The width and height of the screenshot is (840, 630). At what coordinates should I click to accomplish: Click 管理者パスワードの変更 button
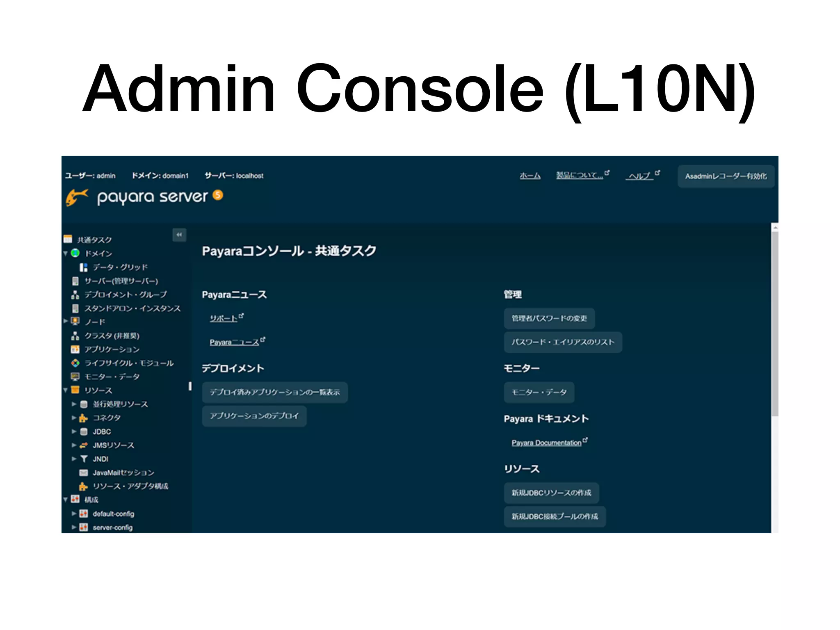(549, 318)
